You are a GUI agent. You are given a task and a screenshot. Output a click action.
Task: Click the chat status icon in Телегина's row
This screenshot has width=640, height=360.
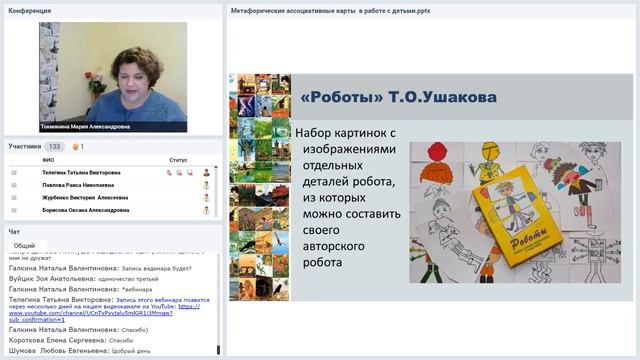point(190,173)
